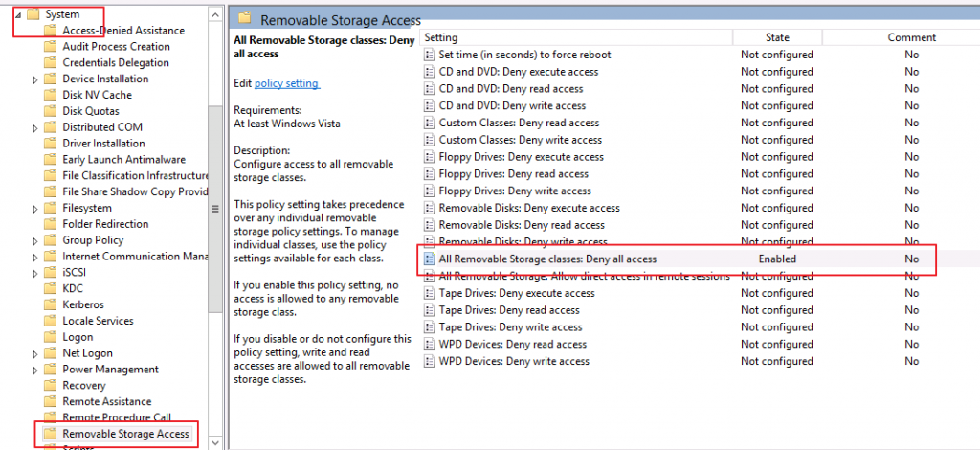Sort by the Setting column header
This screenshot has width=980, height=450.
(577, 37)
